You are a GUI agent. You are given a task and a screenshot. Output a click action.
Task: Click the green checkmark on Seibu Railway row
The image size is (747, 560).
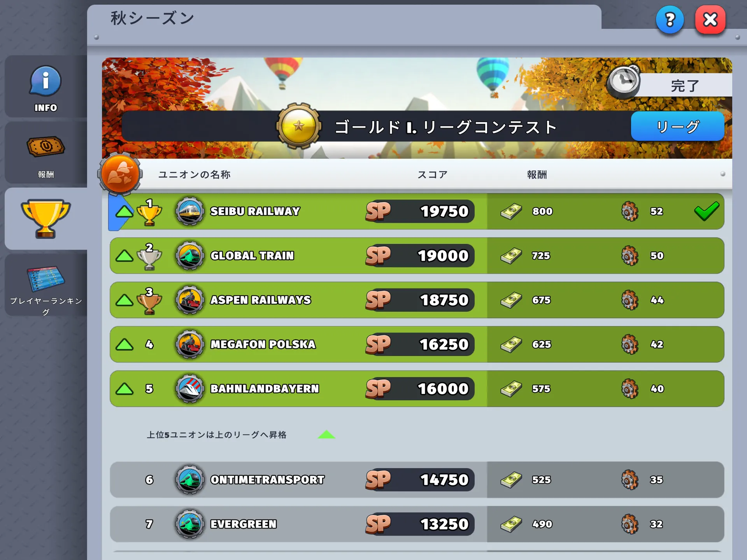(707, 211)
